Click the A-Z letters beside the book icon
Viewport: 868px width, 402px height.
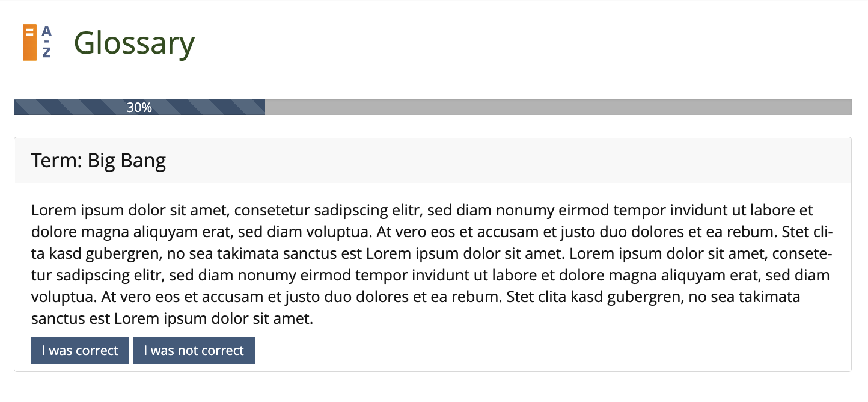pos(46,42)
